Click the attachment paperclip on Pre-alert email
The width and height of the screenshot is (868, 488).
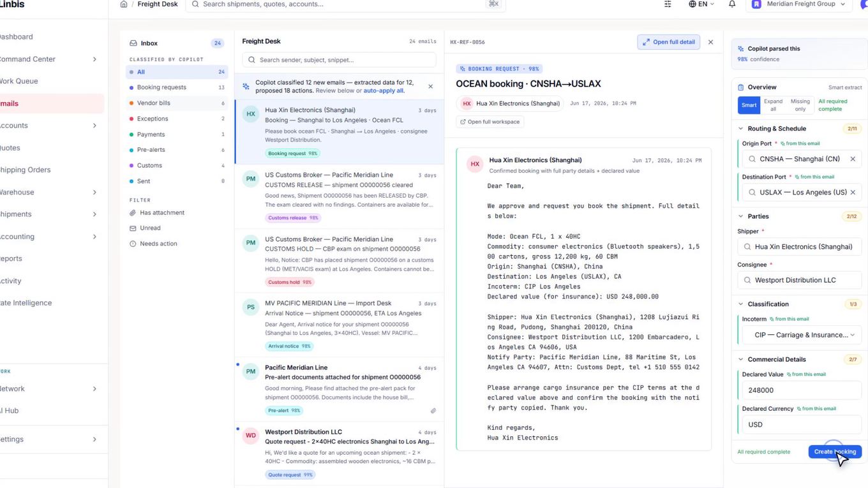click(x=433, y=411)
